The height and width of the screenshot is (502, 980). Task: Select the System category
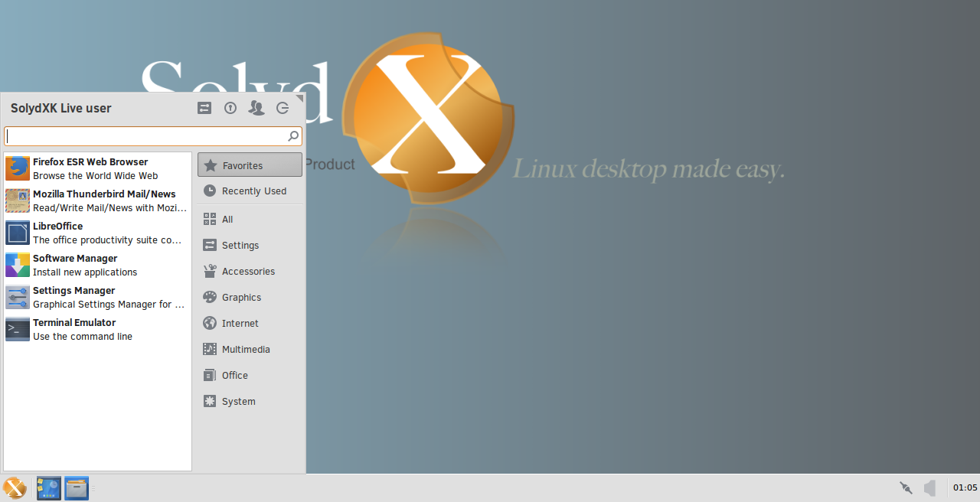click(250, 401)
